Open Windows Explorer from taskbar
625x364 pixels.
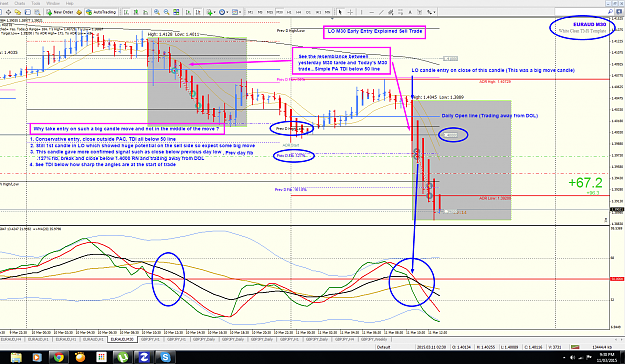click(16, 357)
